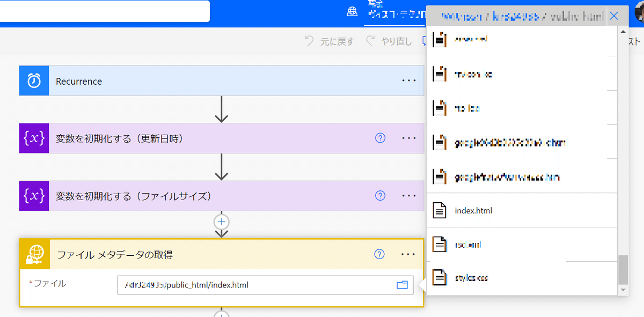Image resolution: width=644 pixels, height=317 pixels.
Task: Insert step via plus under ファイルサイズ step
Action: 222,222
